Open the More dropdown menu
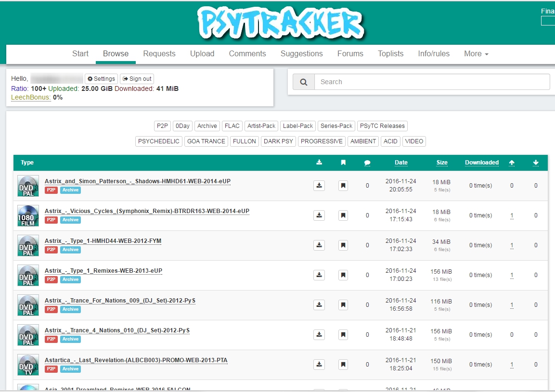The width and height of the screenshot is (555, 392). [x=476, y=54]
